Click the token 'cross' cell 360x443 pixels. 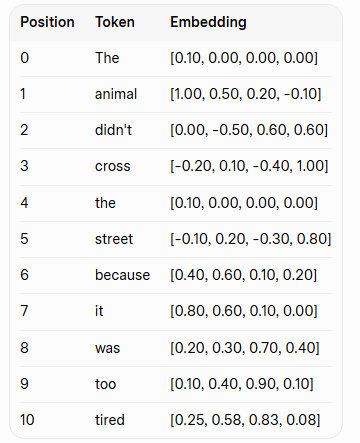coord(113,166)
